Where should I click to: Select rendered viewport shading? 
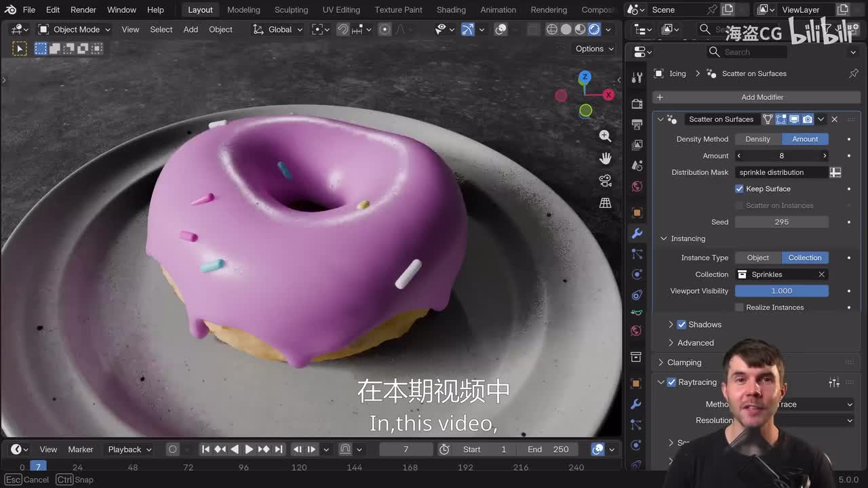tap(594, 29)
